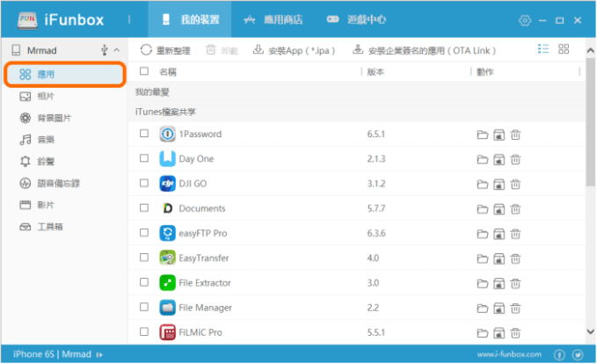597x364 pixels.
Task: Expand device info arrow in status bar
Action: coord(99,355)
